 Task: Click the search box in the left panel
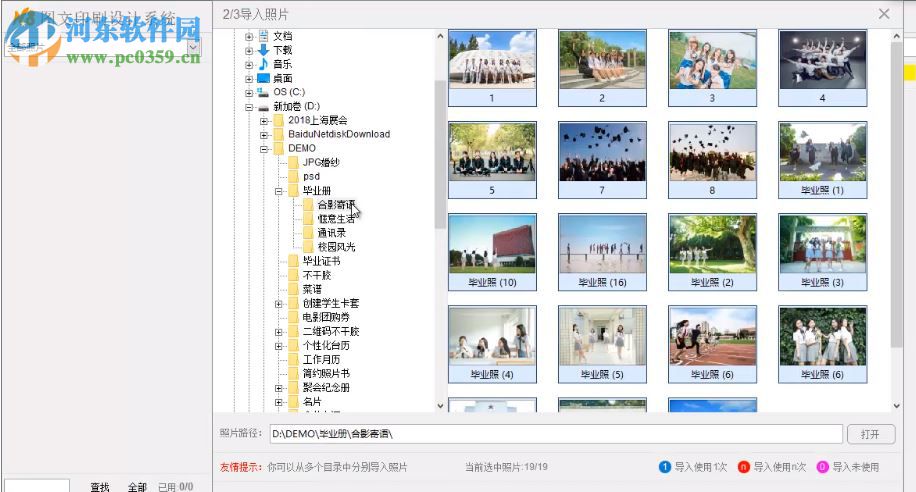pos(37,486)
